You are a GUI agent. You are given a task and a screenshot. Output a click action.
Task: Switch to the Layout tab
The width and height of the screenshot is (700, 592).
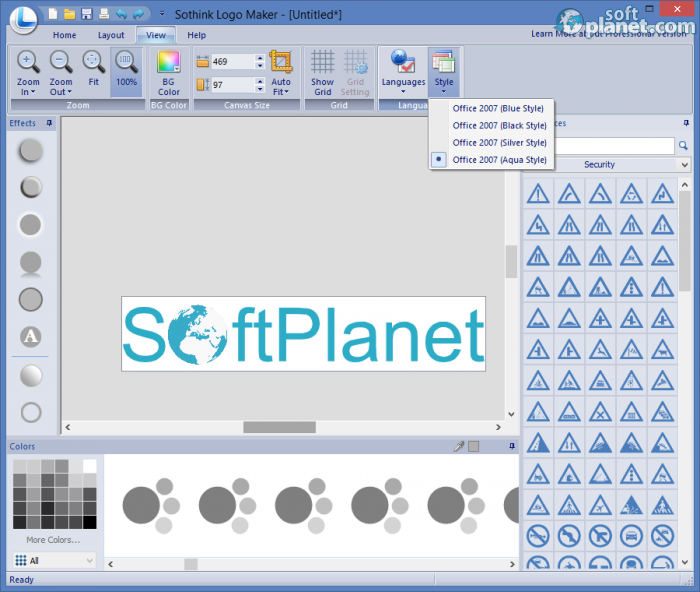(x=111, y=35)
